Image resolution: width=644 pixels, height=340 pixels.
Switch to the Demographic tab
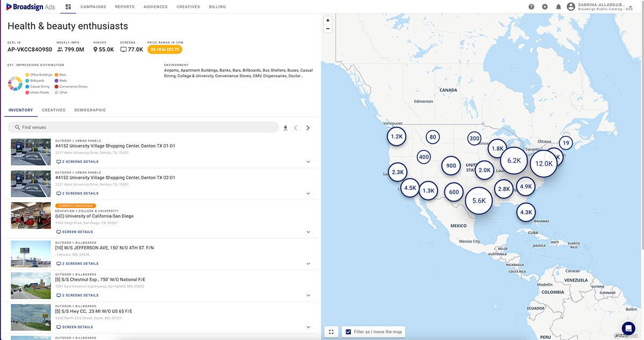tap(90, 110)
